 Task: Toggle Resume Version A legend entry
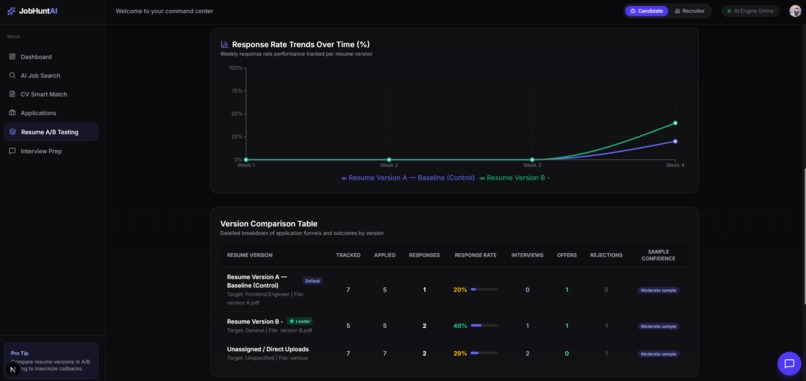point(408,178)
